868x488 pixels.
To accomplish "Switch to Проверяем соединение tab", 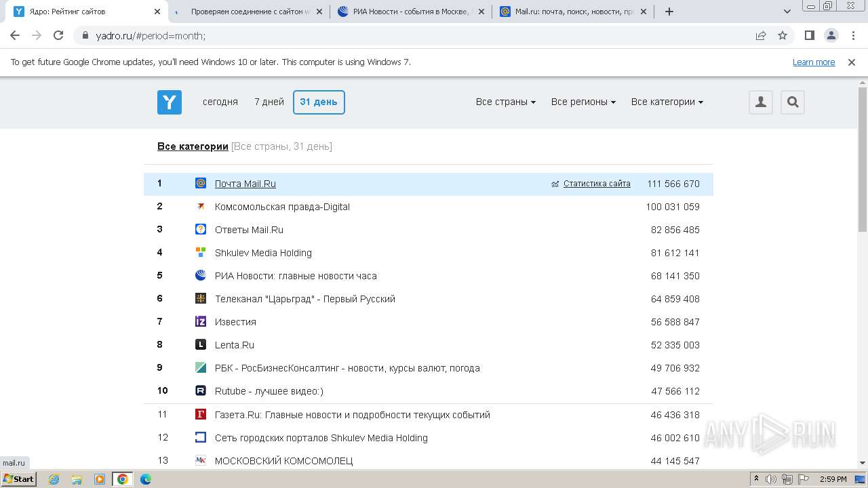I will [248, 12].
